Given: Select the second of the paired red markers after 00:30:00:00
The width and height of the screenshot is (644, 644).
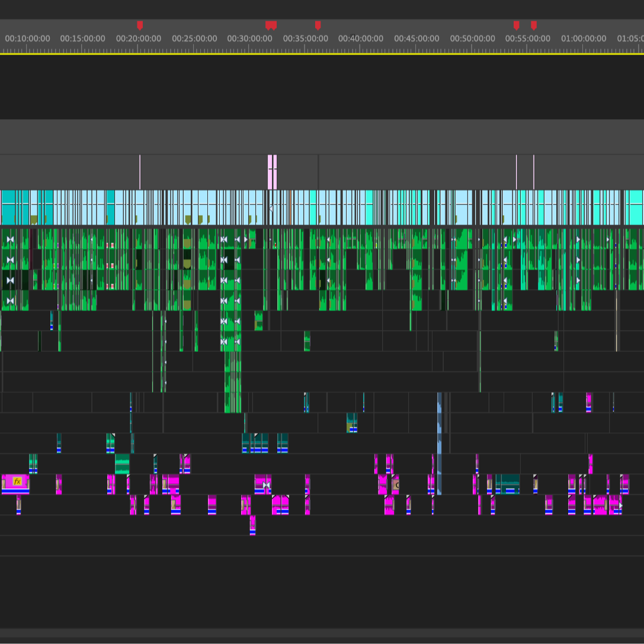Looking at the screenshot, I should (x=274, y=25).
